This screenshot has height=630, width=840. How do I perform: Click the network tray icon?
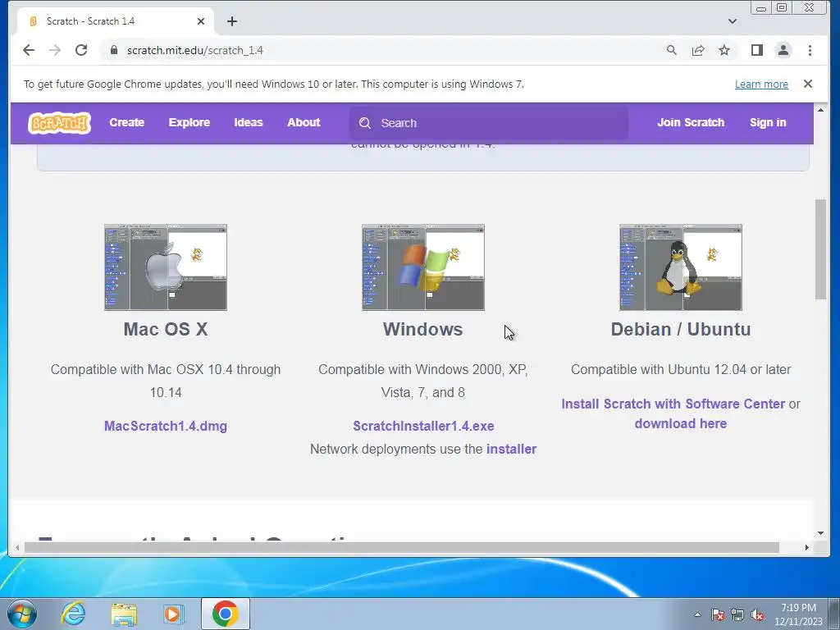(737, 615)
